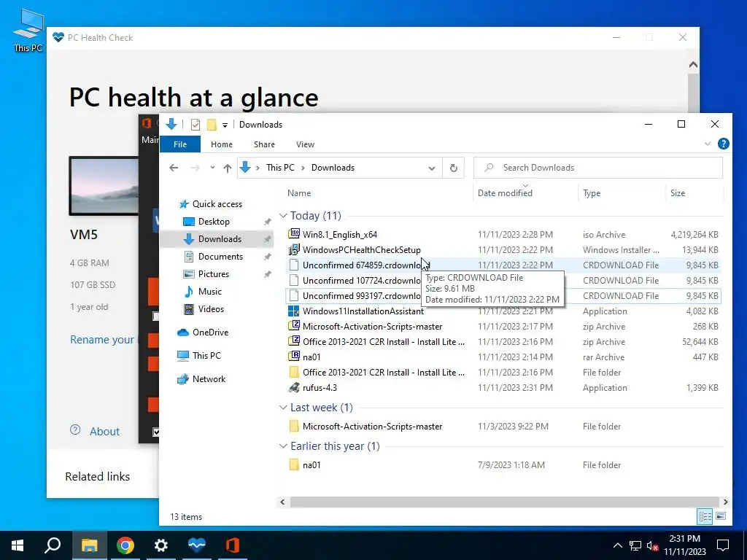This screenshot has height=560, width=747.
Task: Select Pictures in the navigation pane
Action: [214, 274]
